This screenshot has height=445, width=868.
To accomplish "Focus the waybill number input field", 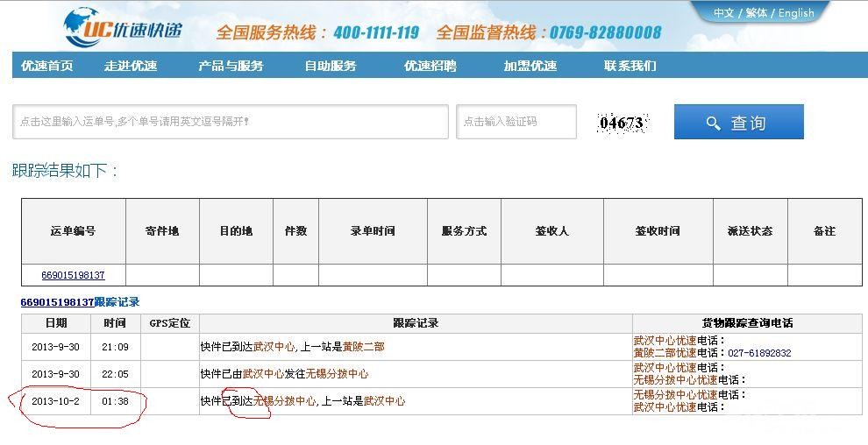I will pyautogui.click(x=231, y=122).
